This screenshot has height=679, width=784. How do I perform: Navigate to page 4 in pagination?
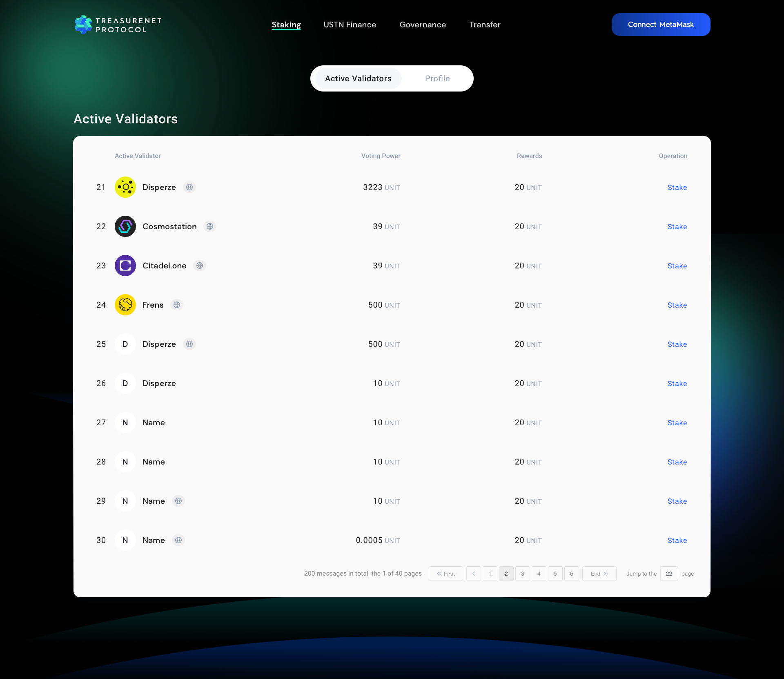pos(539,574)
